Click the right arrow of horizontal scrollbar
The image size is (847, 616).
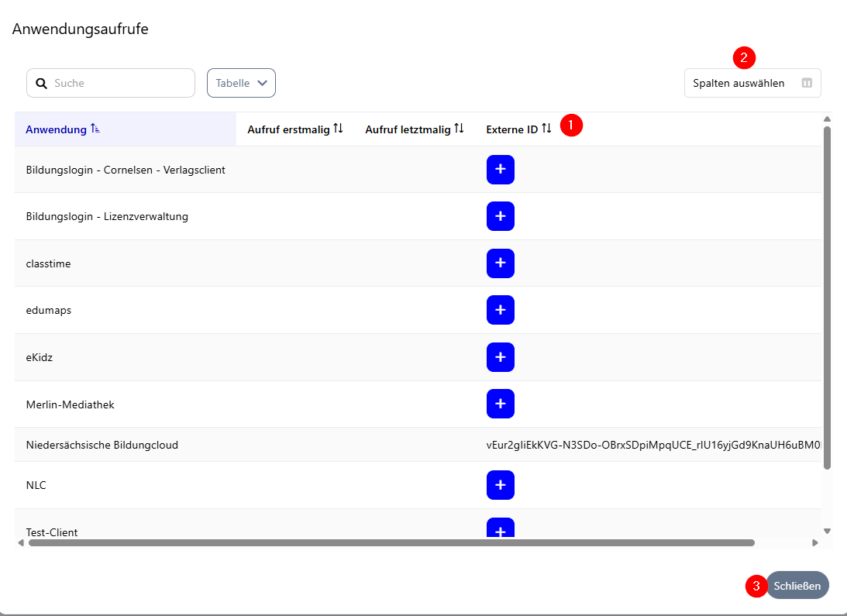pos(814,543)
